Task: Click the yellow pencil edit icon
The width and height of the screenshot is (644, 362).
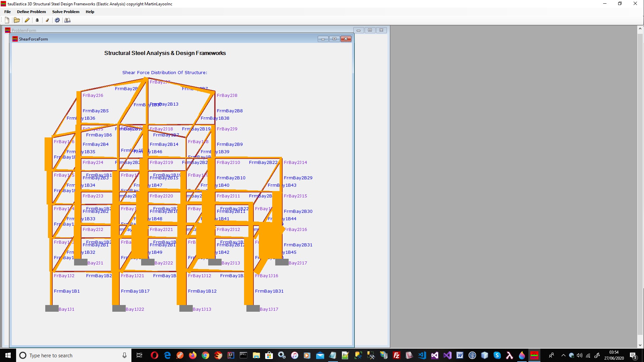Action: tap(27, 20)
